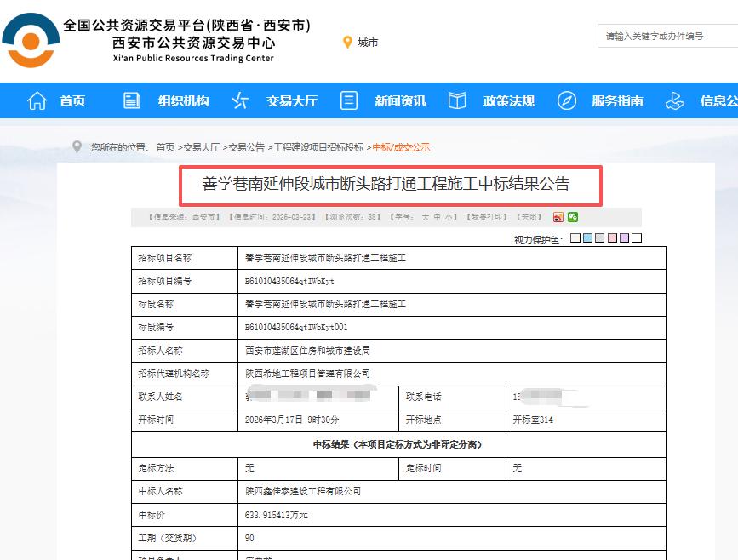Select the 组织机构 document icon
Image resolution: width=738 pixels, height=560 pixels.
(x=132, y=100)
